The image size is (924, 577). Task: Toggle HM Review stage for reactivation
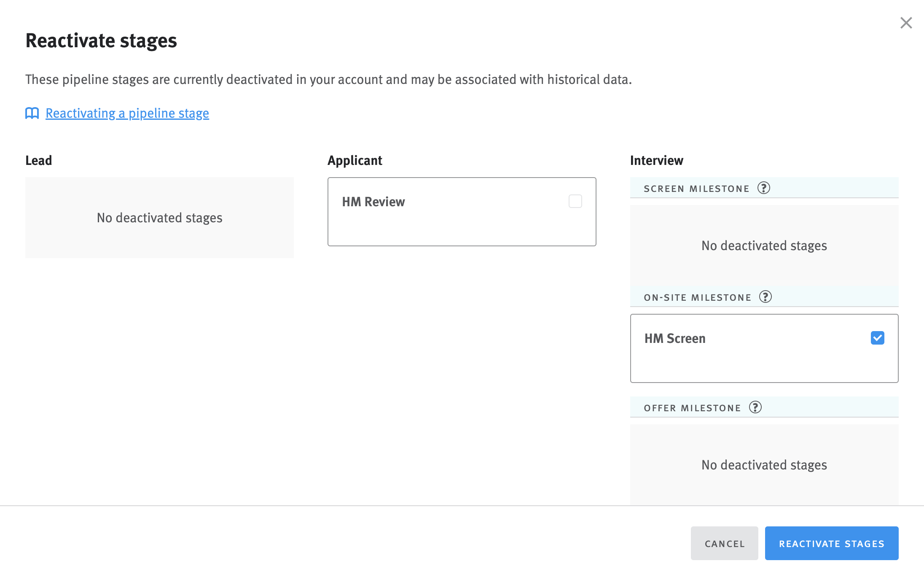(x=575, y=202)
